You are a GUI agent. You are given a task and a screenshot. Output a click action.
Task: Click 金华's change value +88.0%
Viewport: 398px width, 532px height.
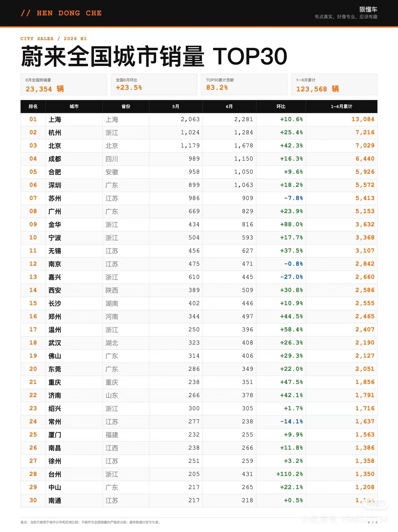[291, 224]
